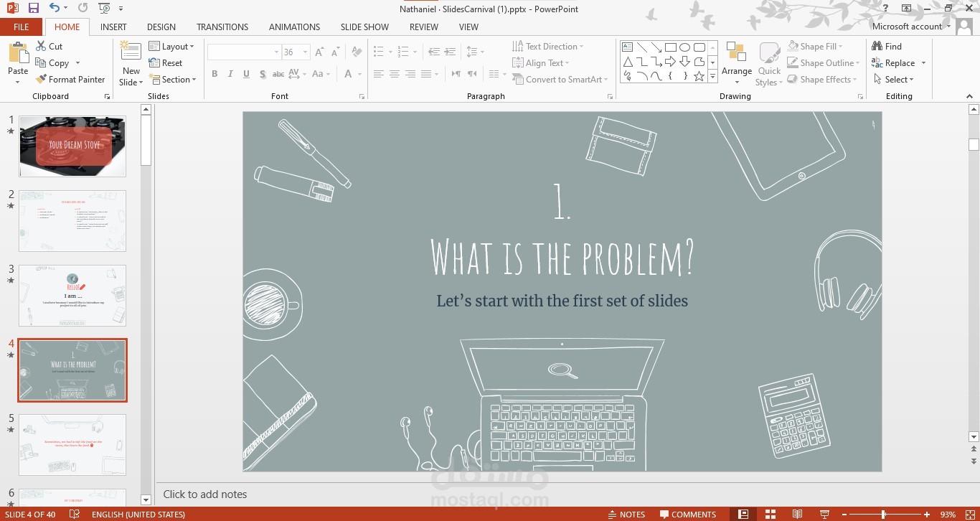Reset the slide layout
The image size is (980, 521).
pyautogui.click(x=166, y=63)
